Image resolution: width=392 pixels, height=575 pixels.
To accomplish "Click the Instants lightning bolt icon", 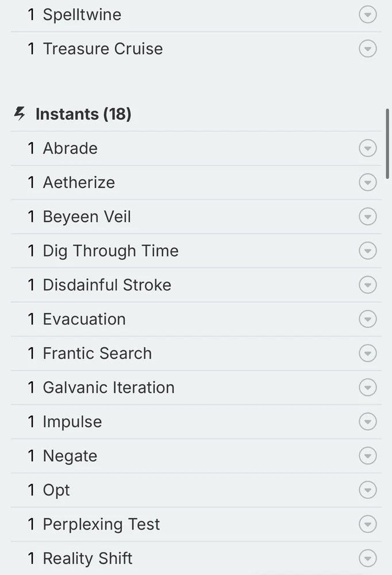I will [x=20, y=114].
